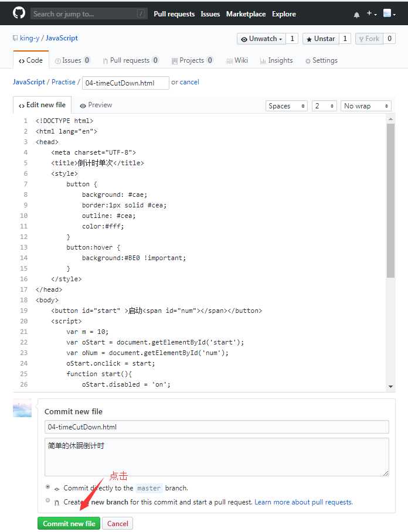
Task: Open Explore in the top navigation
Action: (284, 14)
